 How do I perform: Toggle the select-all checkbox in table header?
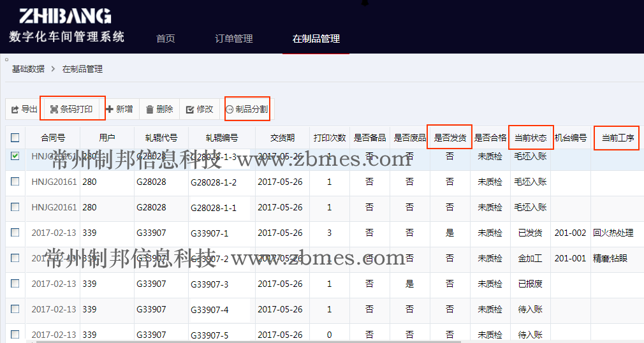click(15, 137)
